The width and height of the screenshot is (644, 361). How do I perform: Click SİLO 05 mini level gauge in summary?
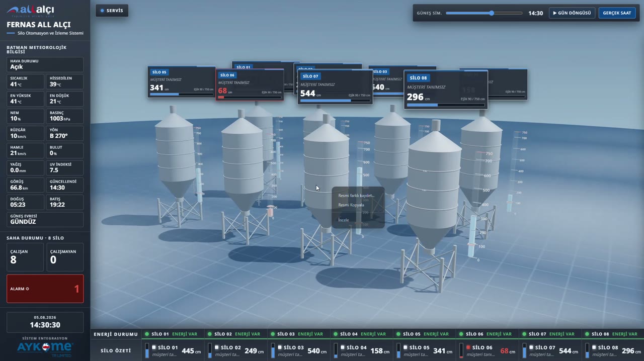tap(398, 350)
